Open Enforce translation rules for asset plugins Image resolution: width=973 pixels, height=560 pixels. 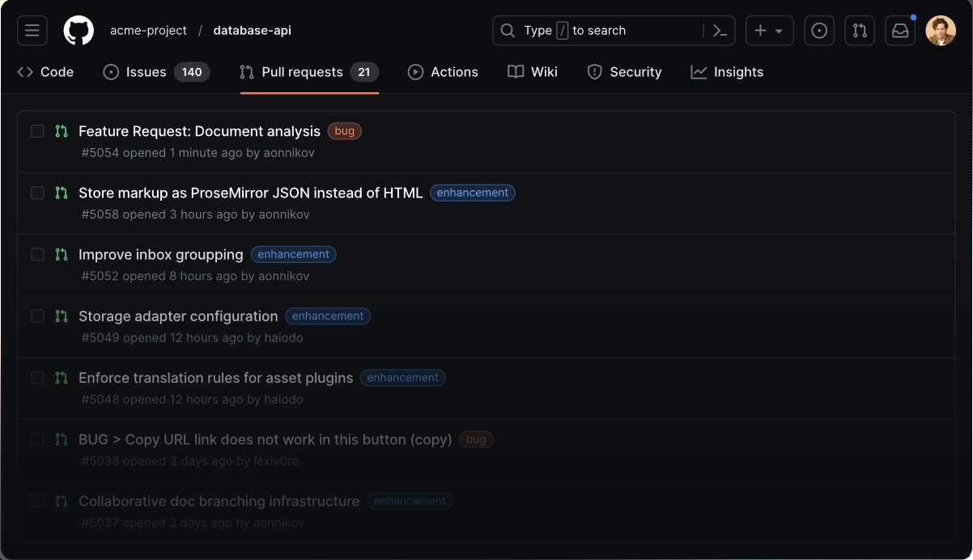215,378
